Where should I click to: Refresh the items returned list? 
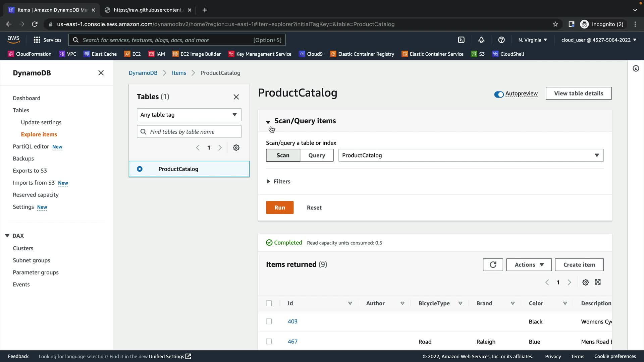click(x=493, y=265)
